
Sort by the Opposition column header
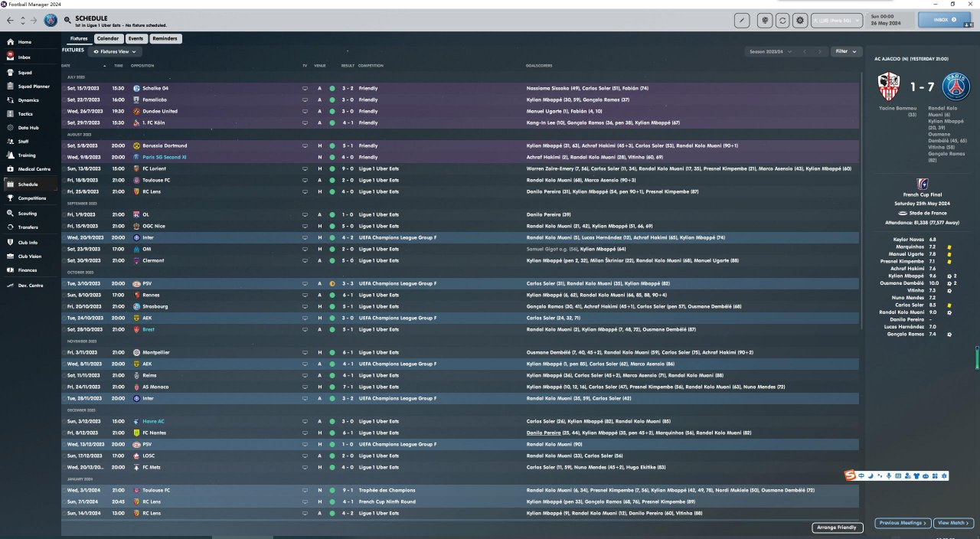pyautogui.click(x=142, y=66)
